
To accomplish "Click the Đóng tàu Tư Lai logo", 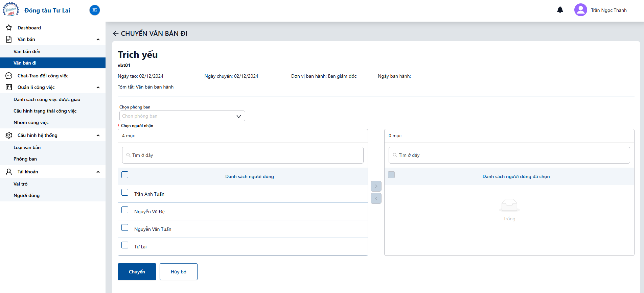I will tap(11, 9).
